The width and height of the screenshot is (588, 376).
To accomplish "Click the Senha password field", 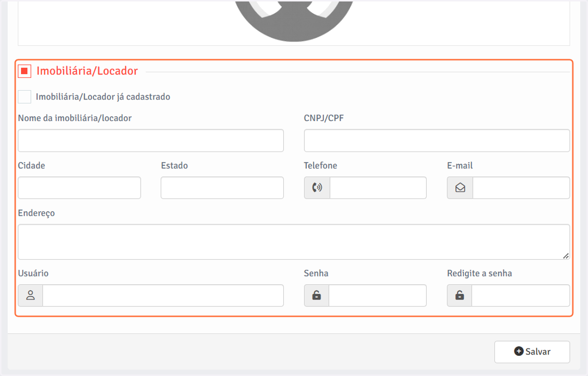I will [x=378, y=296].
